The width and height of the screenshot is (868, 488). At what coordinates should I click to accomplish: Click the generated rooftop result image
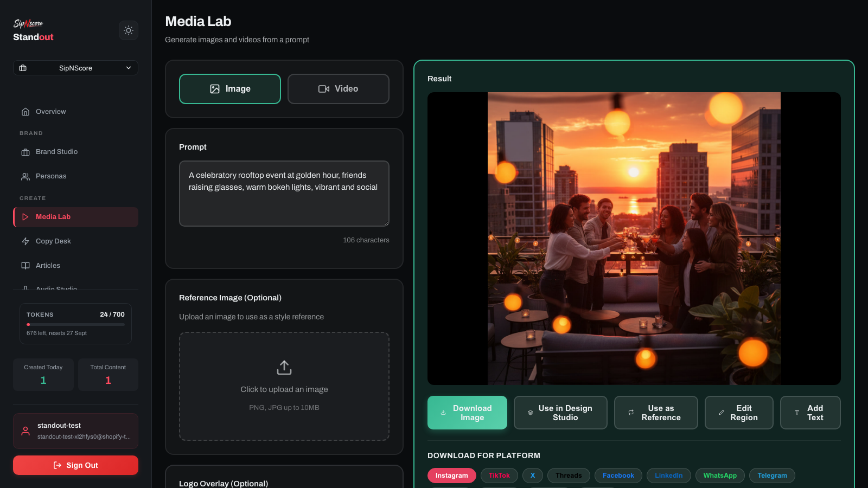click(634, 239)
